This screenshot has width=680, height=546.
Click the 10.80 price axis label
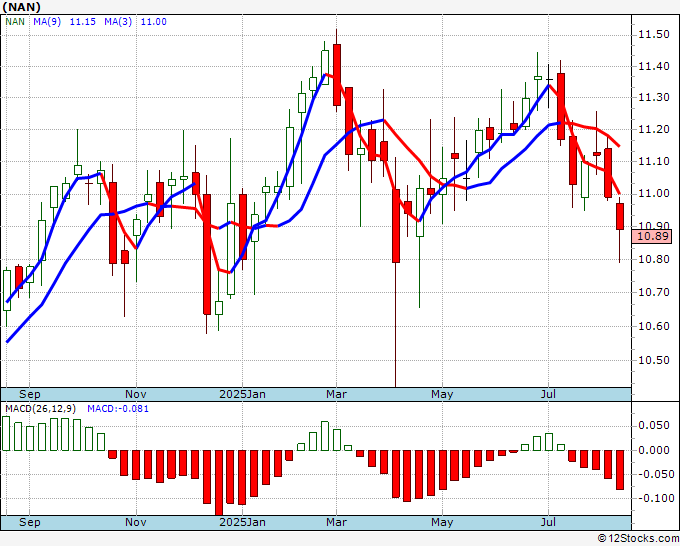click(654, 259)
